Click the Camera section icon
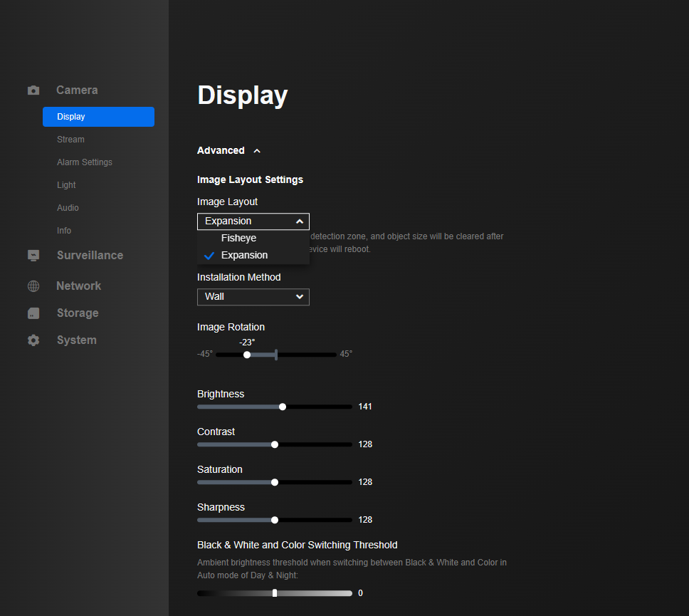 (x=33, y=90)
